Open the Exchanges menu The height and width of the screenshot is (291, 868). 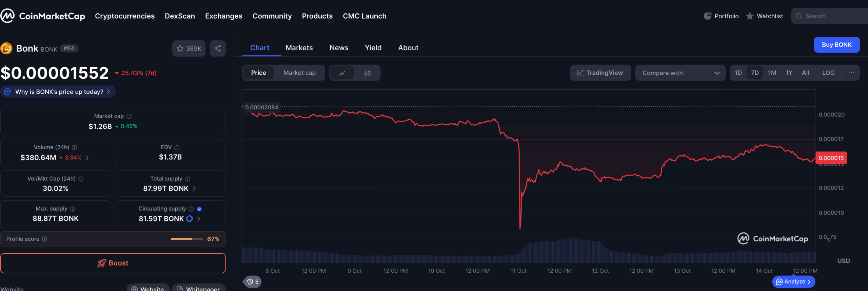pos(223,16)
